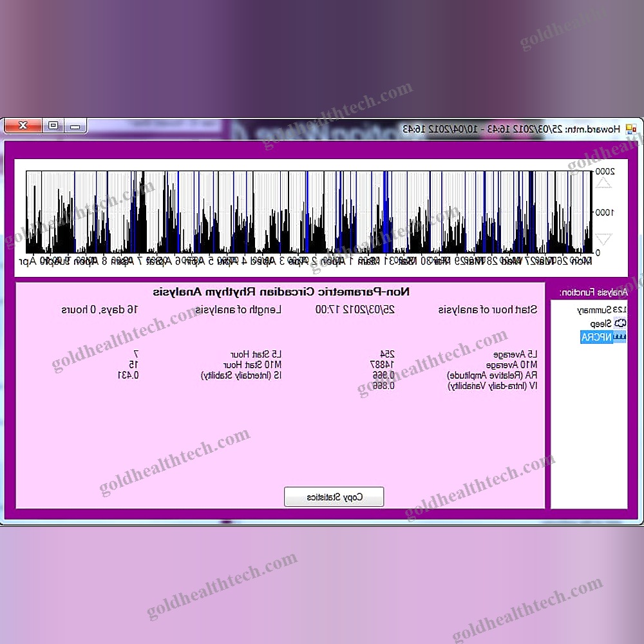Screen dimensions: 644x644
Task: Click the activity bar chart
Action: (309, 212)
